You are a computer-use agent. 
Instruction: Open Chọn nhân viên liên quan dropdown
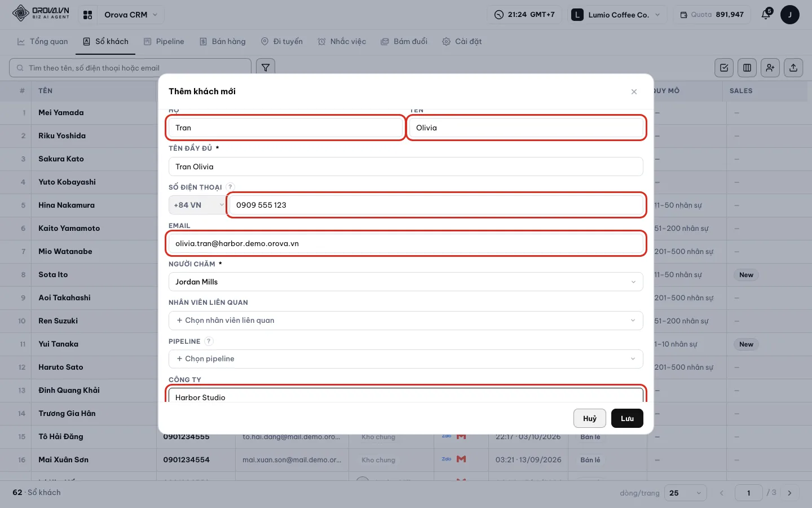pyautogui.click(x=406, y=320)
